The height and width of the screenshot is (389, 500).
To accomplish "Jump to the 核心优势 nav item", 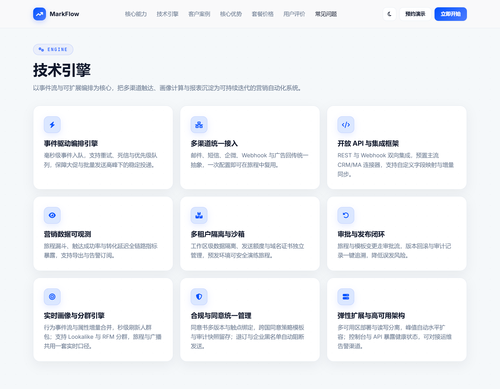I will (231, 14).
